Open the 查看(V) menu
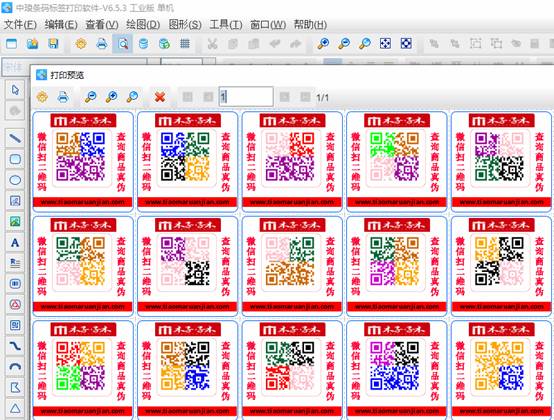This screenshot has height=420, width=554. click(x=102, y=25)
